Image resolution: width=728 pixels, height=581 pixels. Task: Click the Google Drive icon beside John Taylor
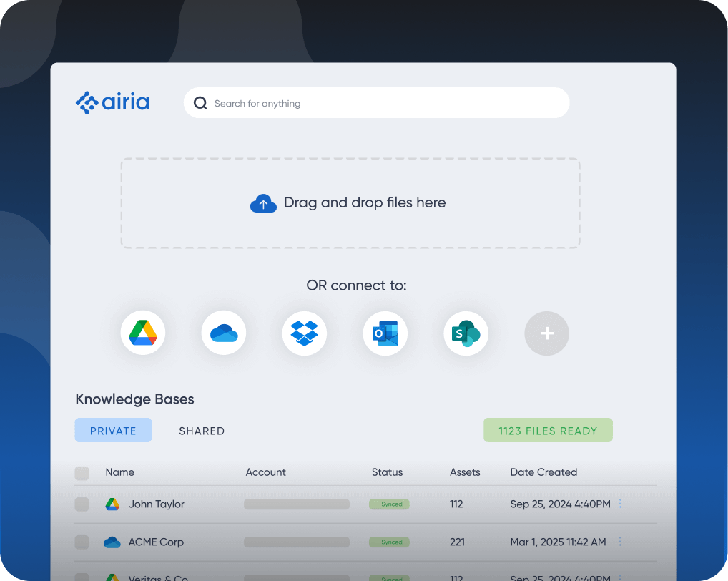pyautogui.click(x=112, y=504)
